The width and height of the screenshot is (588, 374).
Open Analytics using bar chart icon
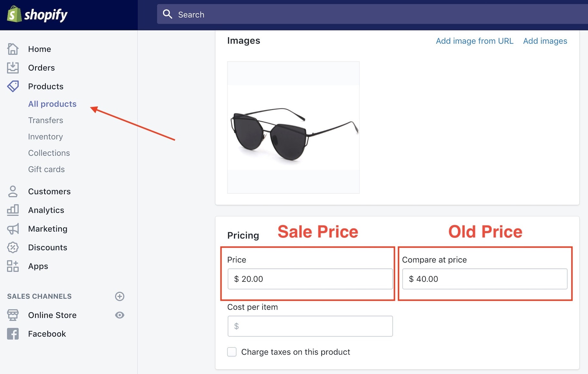tap(13, 210)
